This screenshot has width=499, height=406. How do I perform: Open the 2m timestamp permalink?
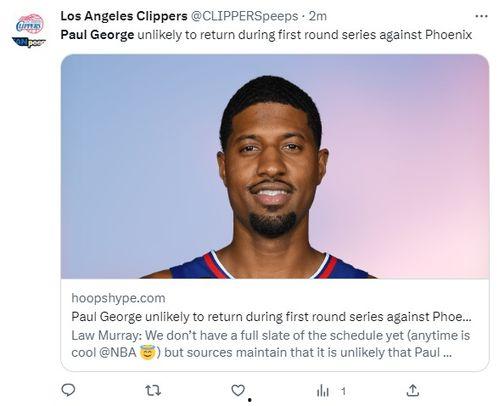click(x=317, y=16)
